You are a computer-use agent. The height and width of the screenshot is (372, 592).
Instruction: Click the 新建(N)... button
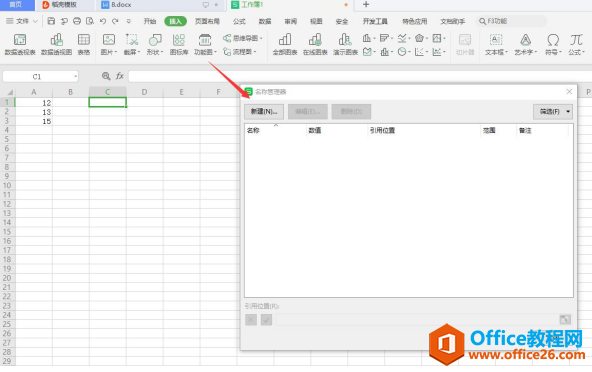[x=264, y=111]
